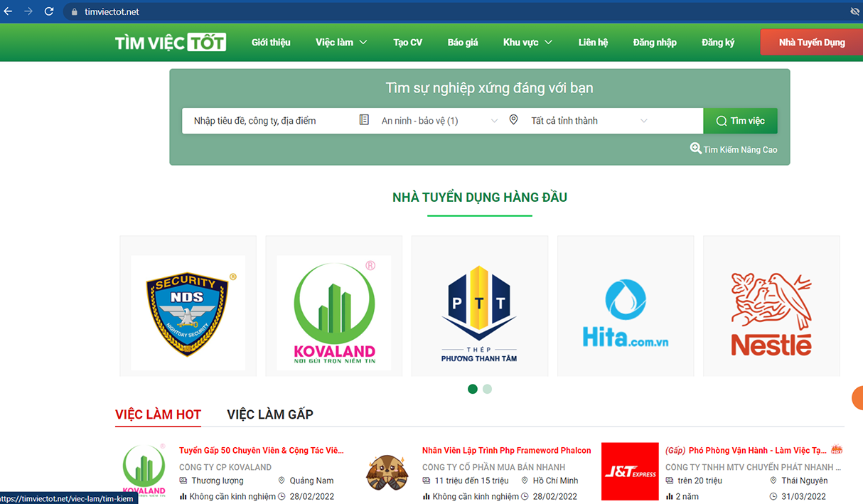Select the second carousel dot
Viewport: 863px width, 504px height.
pyautogui.click(x=487, y=389)
